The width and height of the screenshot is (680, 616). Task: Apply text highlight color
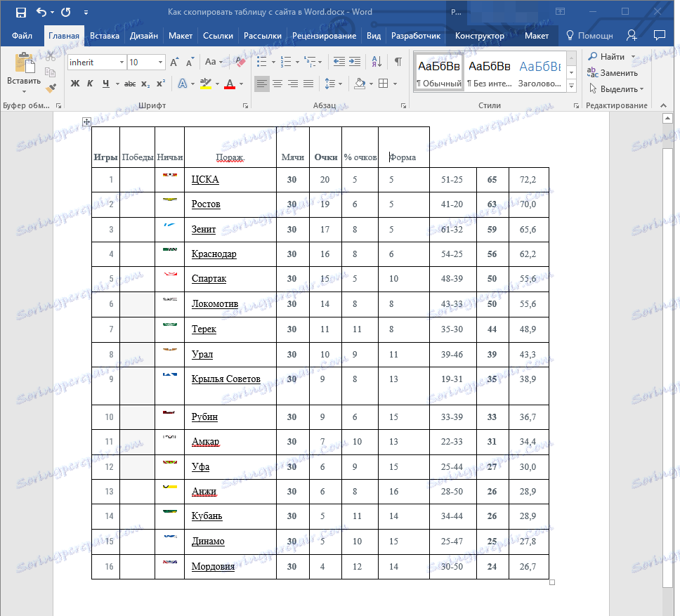point(206,84)
